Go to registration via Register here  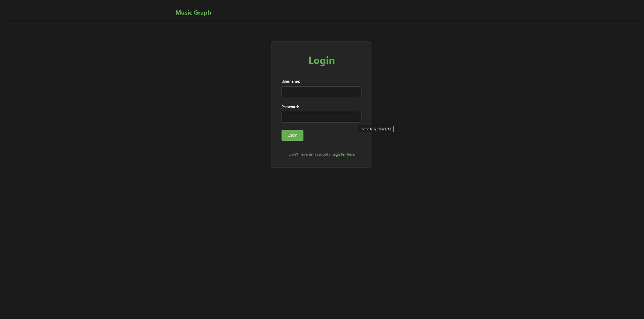click(x=343, y=154)
